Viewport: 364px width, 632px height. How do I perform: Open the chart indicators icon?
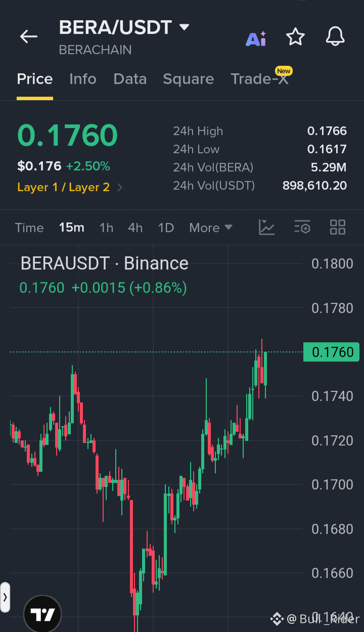click(266, 228)
